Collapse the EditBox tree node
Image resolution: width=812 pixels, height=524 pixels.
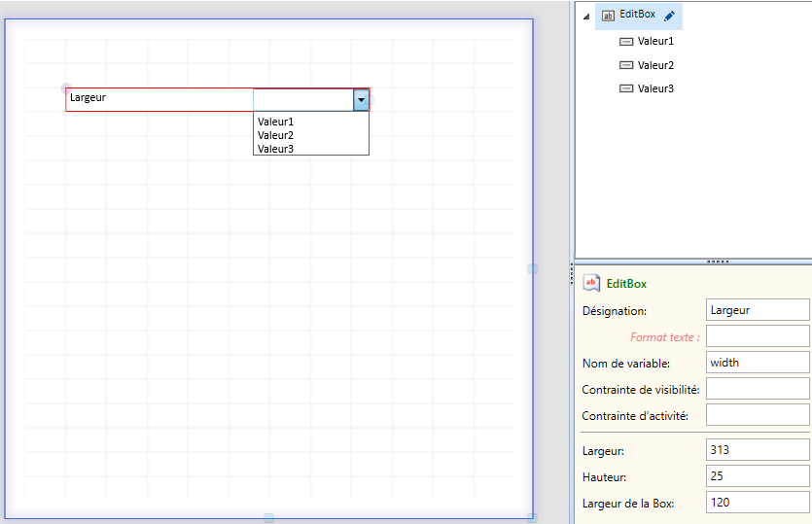click(x=586, y=17)
